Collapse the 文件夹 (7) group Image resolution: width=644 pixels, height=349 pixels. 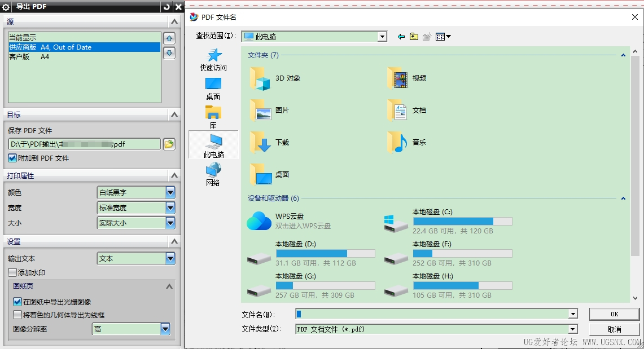623,55
